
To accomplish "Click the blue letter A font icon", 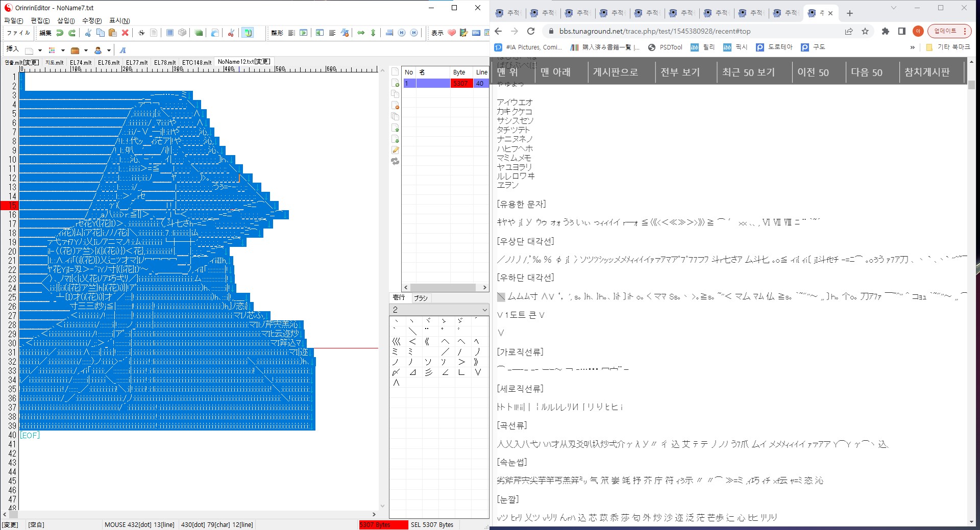I will tap(122, 51).
